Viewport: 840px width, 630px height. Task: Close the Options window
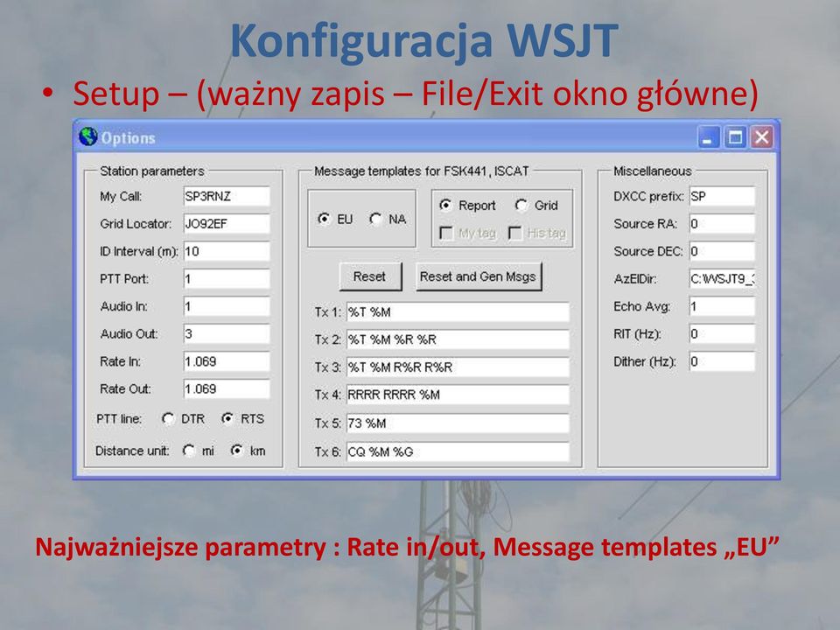point(762,137)
